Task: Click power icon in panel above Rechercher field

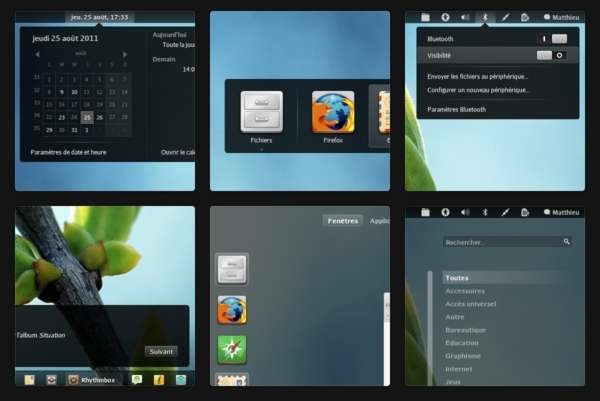Action: point(525,212)
